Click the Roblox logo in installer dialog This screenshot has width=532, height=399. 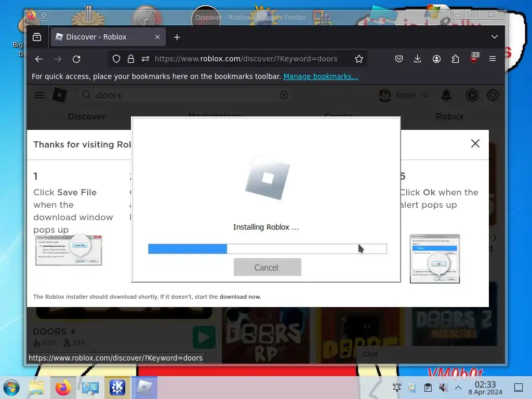[268, 178]
